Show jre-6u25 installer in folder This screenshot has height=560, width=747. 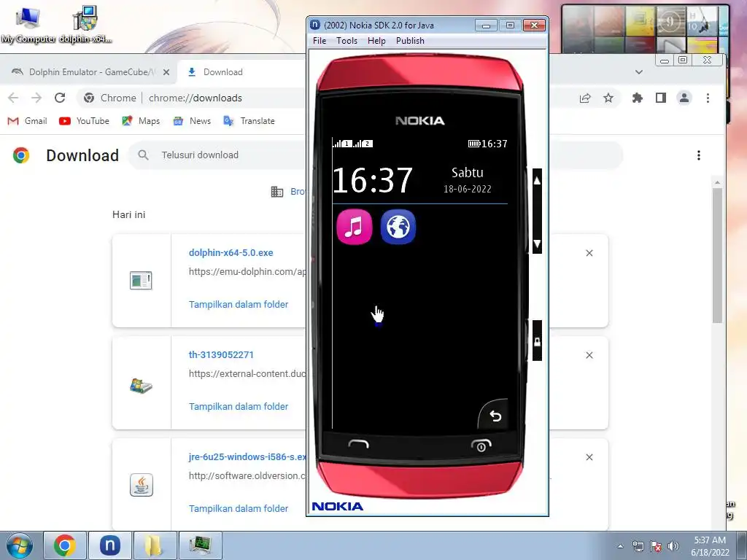(239, 508)
